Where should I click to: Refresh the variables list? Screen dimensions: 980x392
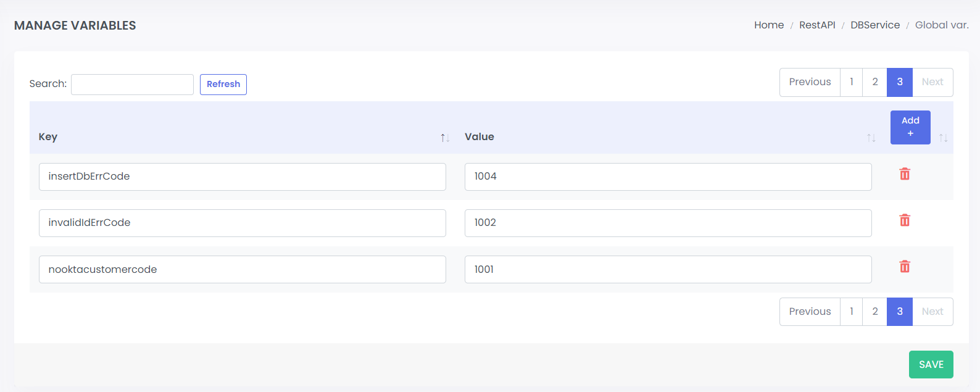[x=223, y=85]
